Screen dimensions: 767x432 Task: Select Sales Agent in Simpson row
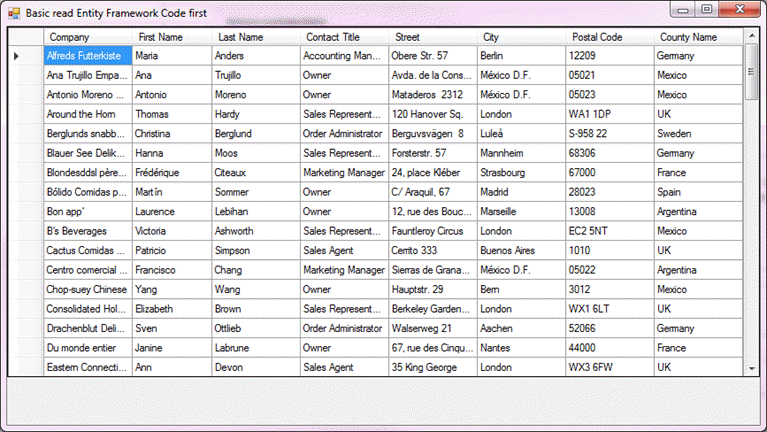click(x=345, y=250)
